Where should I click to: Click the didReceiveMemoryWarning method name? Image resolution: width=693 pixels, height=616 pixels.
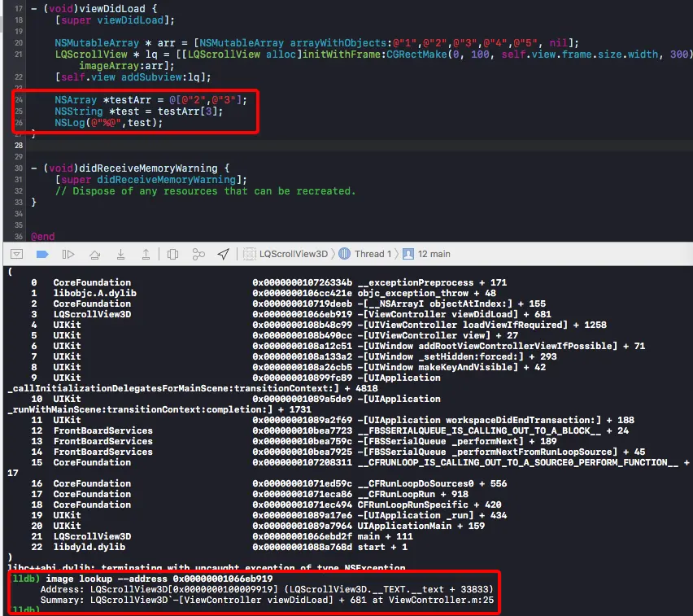[x=148, y=168]
